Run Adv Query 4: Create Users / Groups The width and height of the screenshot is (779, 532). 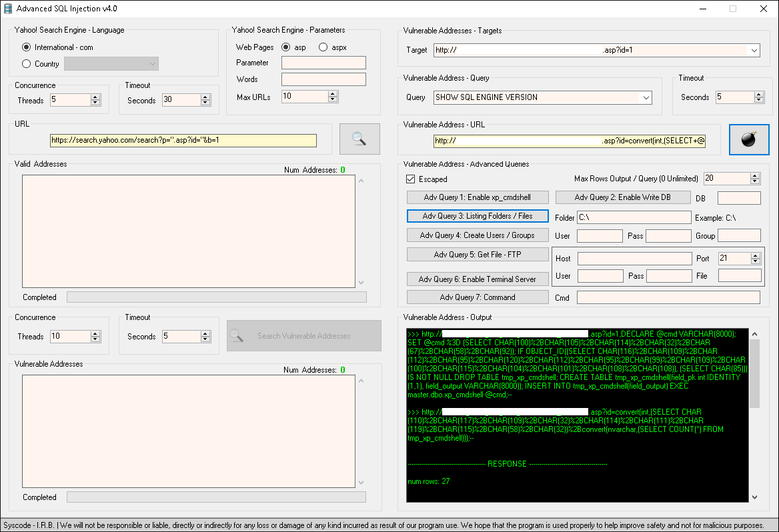pos(477,235)
